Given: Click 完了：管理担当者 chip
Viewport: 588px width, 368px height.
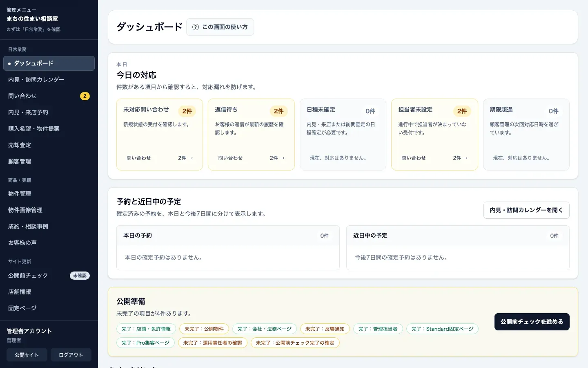Looking at the screenshot, I should point(378,329).
